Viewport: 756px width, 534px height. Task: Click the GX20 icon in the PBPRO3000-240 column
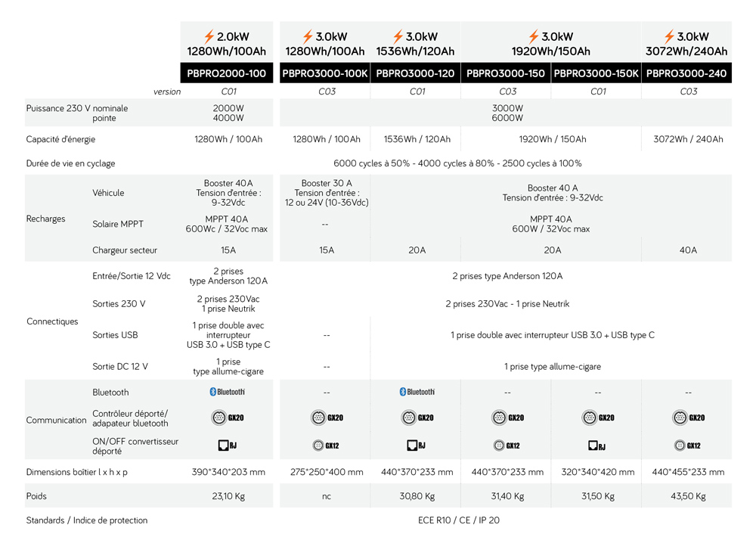click(x=688, y=418)
